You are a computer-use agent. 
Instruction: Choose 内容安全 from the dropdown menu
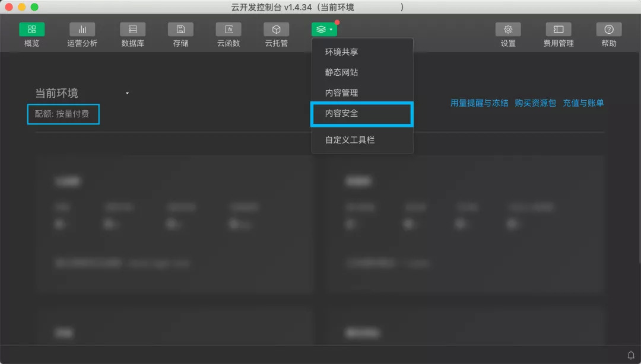[x=362, y=114]
